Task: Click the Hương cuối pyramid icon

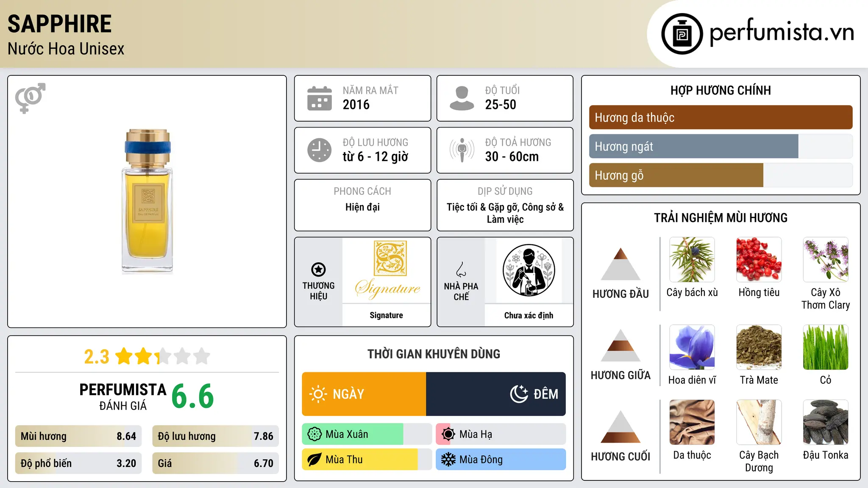Action: tap(620, 427)
